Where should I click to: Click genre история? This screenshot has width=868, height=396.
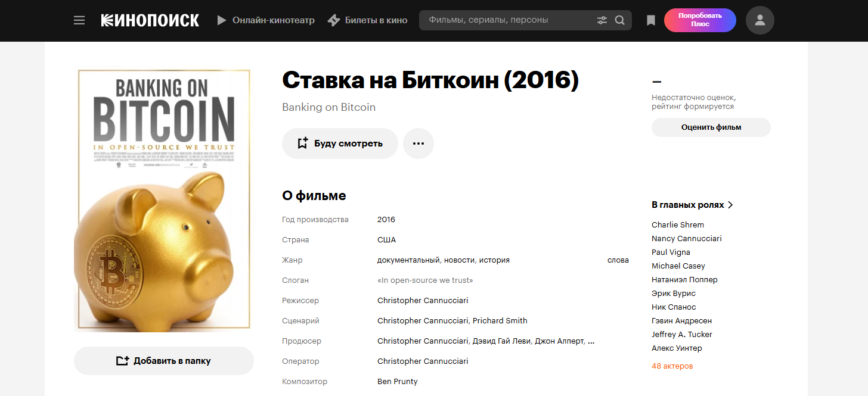pos(495,260)
